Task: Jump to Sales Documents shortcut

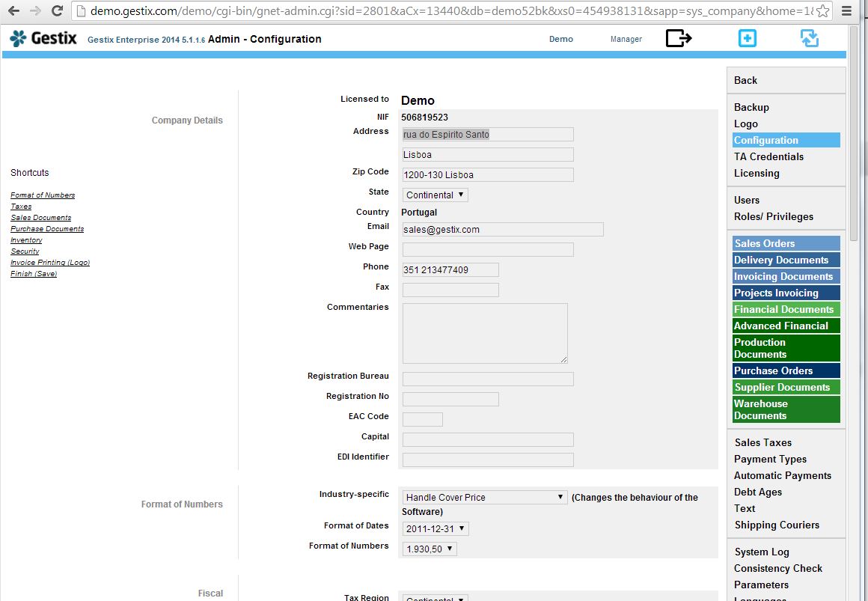Action: pyautogui.click(x=41, y=218)
